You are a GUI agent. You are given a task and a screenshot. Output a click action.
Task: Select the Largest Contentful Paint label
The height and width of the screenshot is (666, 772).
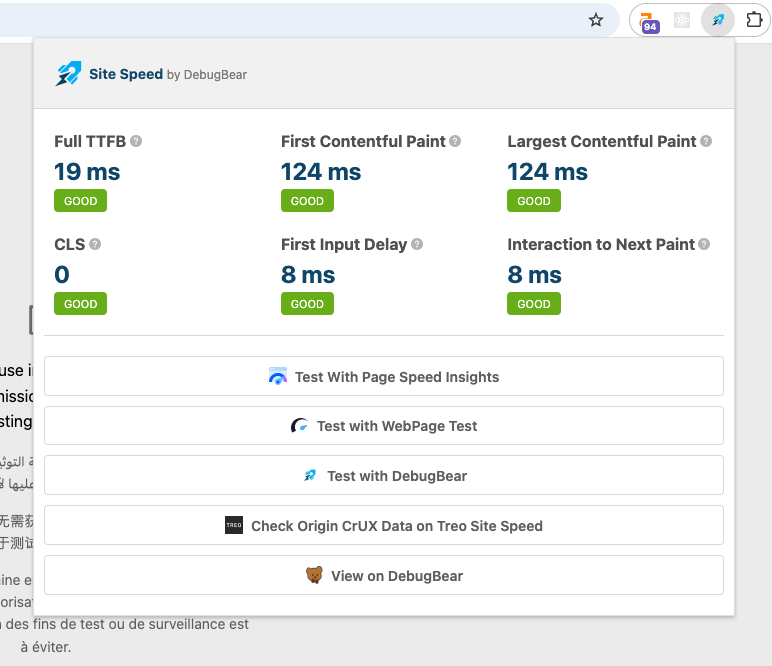[602, 141]
